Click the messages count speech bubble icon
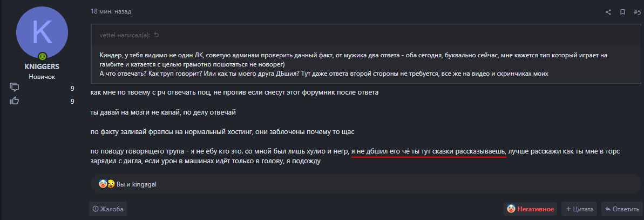 click(x=15, y=88)
